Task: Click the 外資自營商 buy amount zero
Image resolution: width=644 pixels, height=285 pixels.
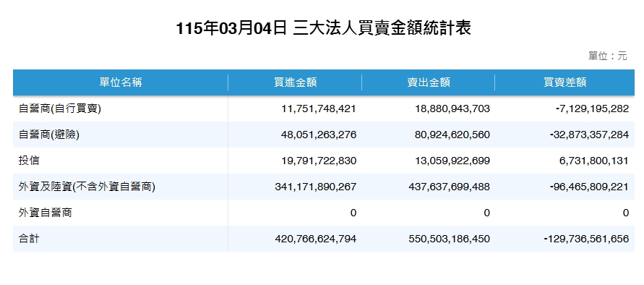Action: (353, 213)
